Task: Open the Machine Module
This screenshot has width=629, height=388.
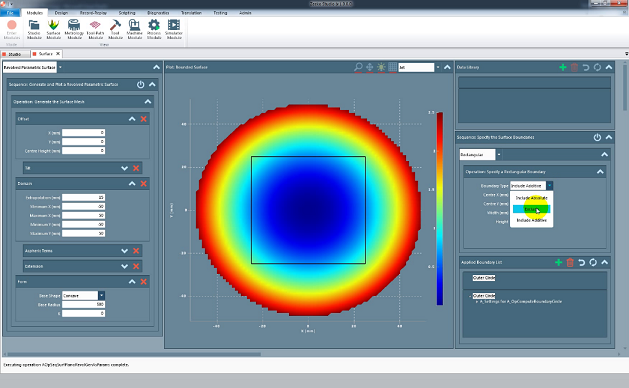Action: [x=135, y=29]
